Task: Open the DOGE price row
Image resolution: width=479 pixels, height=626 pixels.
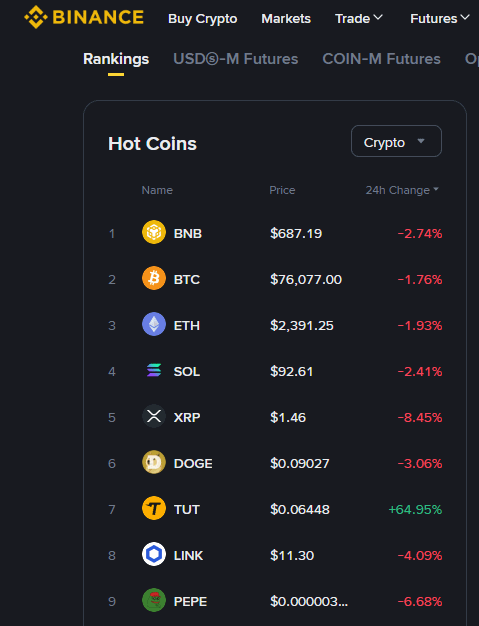Action: coord(275,463)
